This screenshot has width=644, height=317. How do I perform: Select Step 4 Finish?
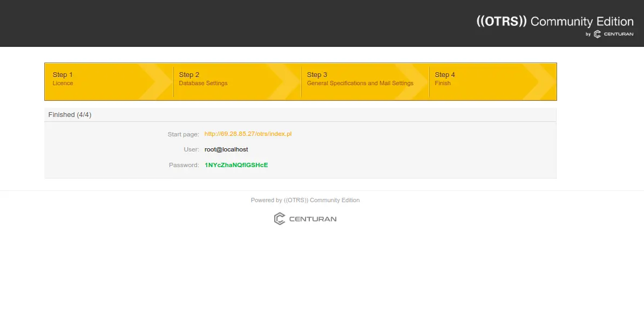493,81
